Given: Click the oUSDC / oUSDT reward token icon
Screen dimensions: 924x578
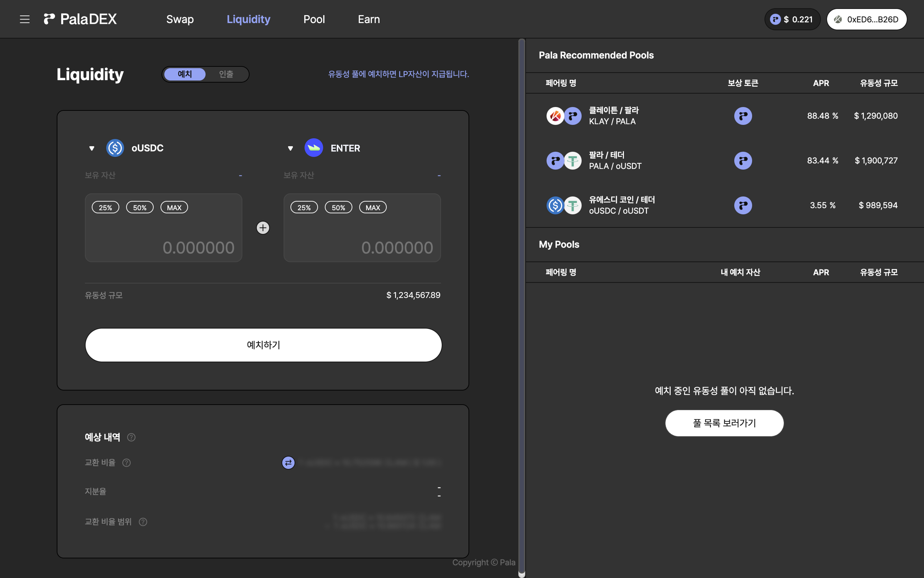Looking at the screenshot, I should click(743, 205).
